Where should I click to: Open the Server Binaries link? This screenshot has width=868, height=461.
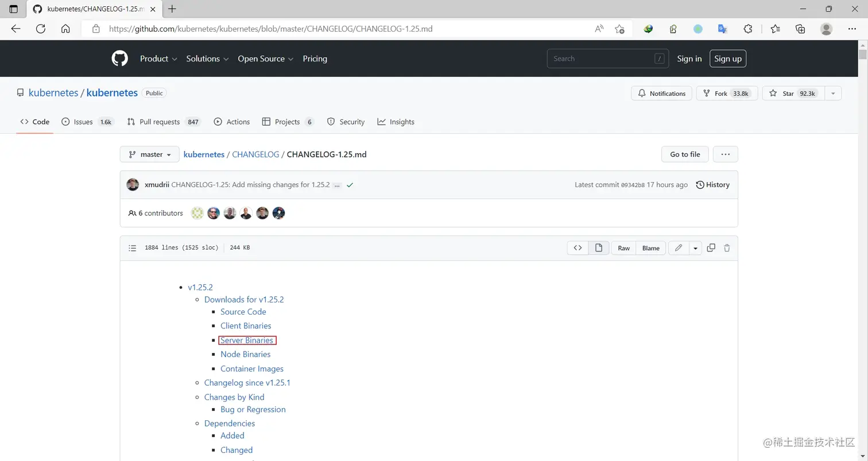point(247,340)
